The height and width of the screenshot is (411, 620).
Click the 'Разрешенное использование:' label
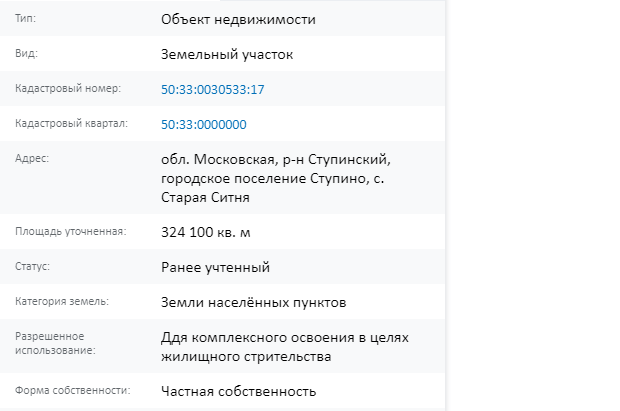tap(55, 343)
